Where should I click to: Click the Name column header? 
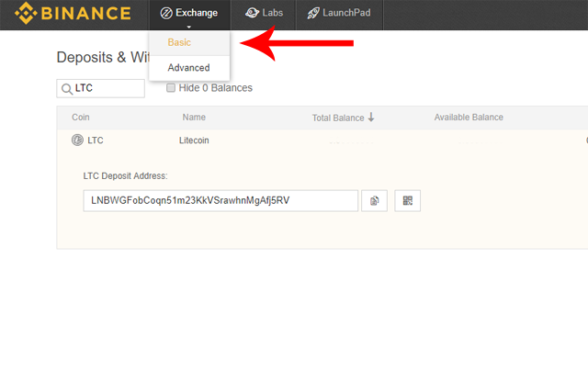[x=194, y=118]
